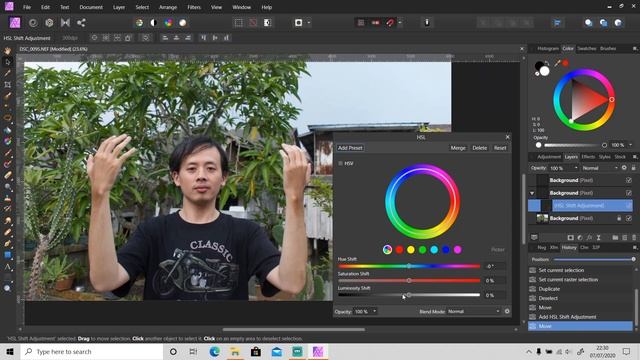Click the Hue Shift value field

[495, 266]
